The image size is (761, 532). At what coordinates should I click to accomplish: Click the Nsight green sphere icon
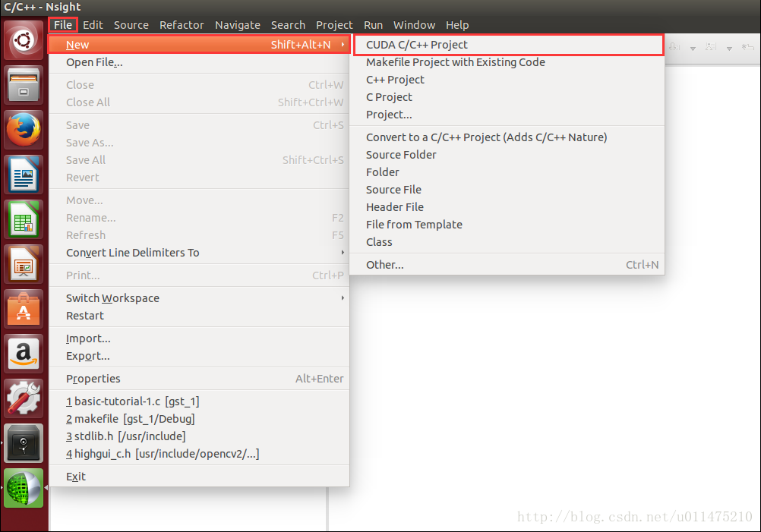coord(24,487)
